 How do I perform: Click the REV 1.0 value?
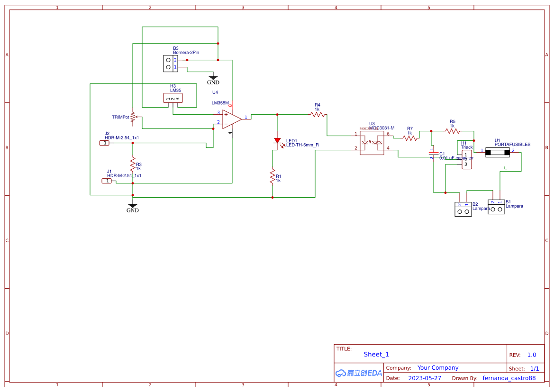[532, 354]
